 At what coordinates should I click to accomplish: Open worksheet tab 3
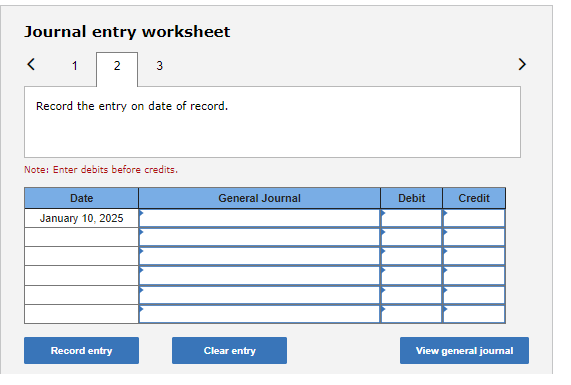(160, 66)
